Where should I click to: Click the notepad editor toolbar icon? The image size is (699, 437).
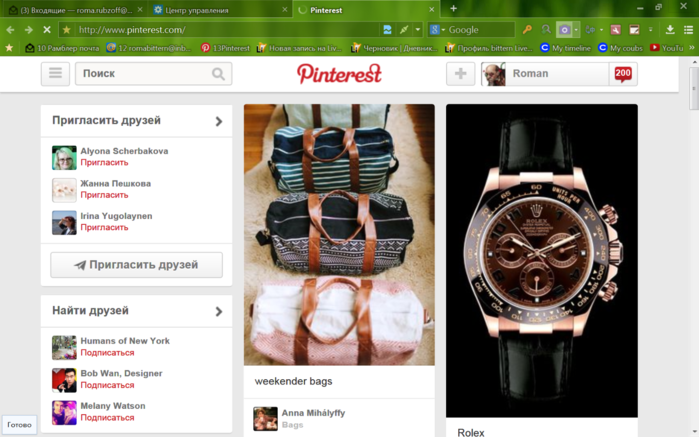point(634,30)
